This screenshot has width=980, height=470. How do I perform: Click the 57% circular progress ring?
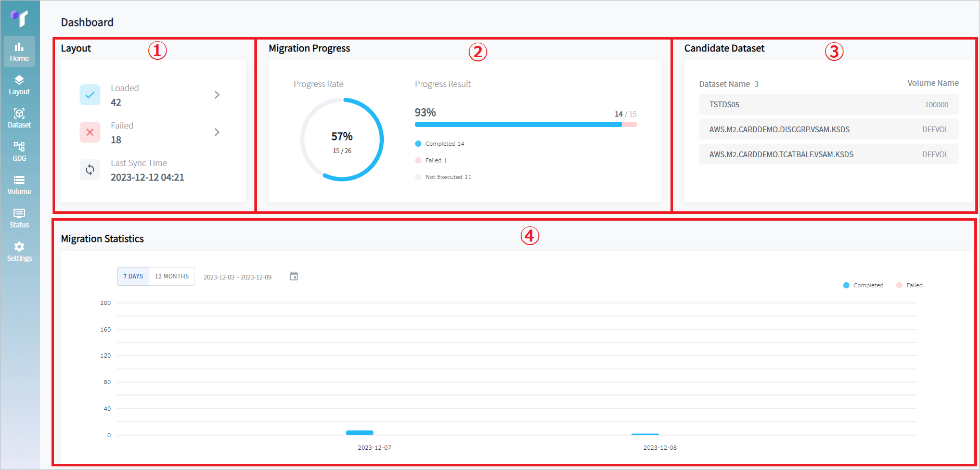(342, 139)
